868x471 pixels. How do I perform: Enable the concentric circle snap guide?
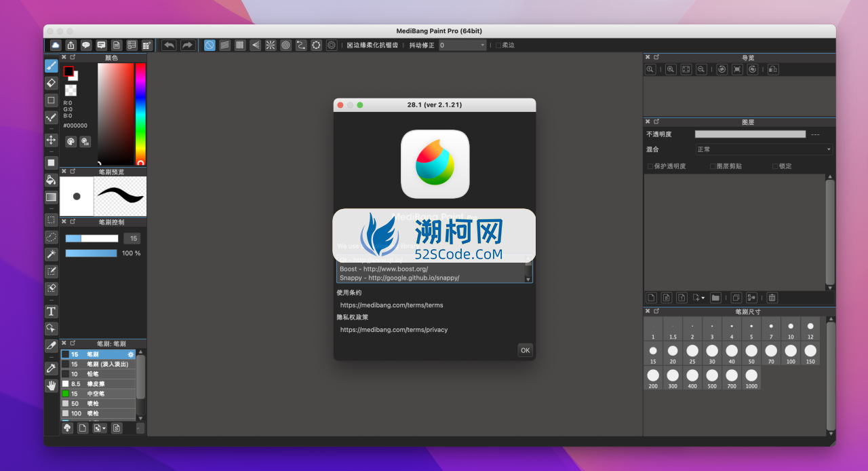tap(285, 45)
